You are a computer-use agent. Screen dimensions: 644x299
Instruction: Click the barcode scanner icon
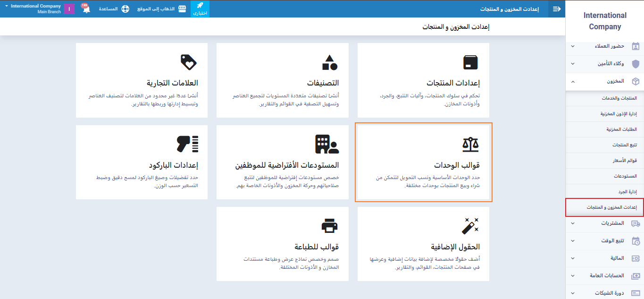coord(187,144)
